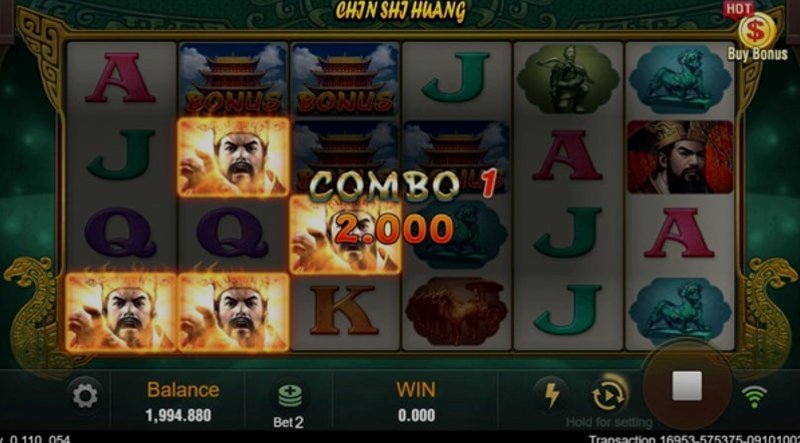Viewport: 800px width, 443px height.
Task: Toggle the turbo lightning bolt
Action: 551,396
